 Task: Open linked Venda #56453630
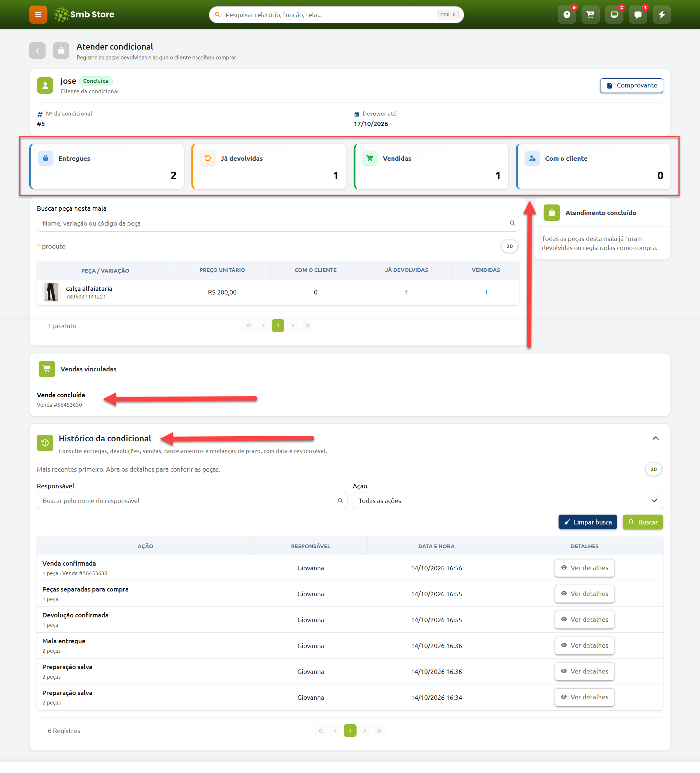pyautogui.click(x=59, y=405)
